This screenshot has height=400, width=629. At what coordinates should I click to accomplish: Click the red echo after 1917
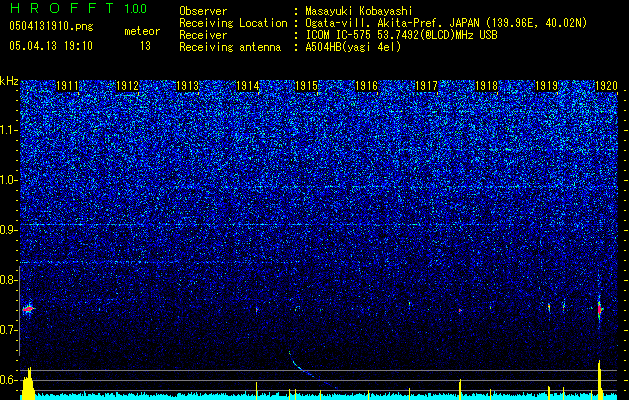[460, 311]
